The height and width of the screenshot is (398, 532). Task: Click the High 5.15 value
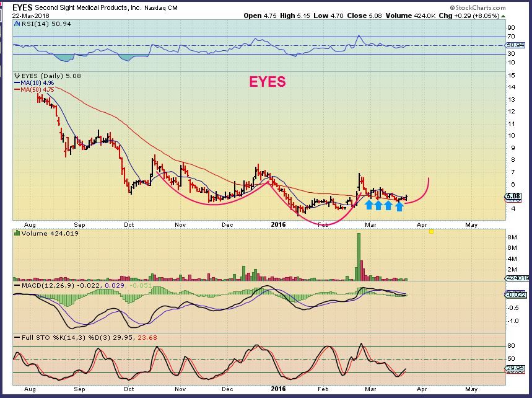pos(295,15)
